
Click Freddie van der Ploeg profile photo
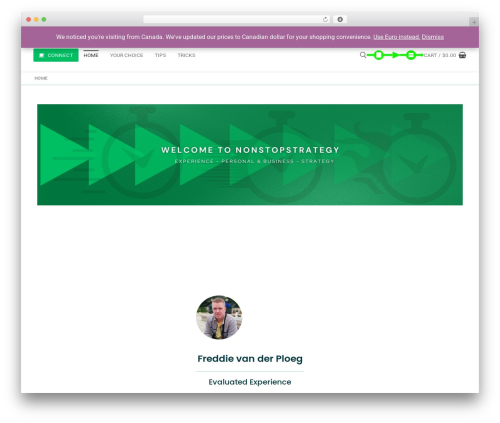[219, 317]
